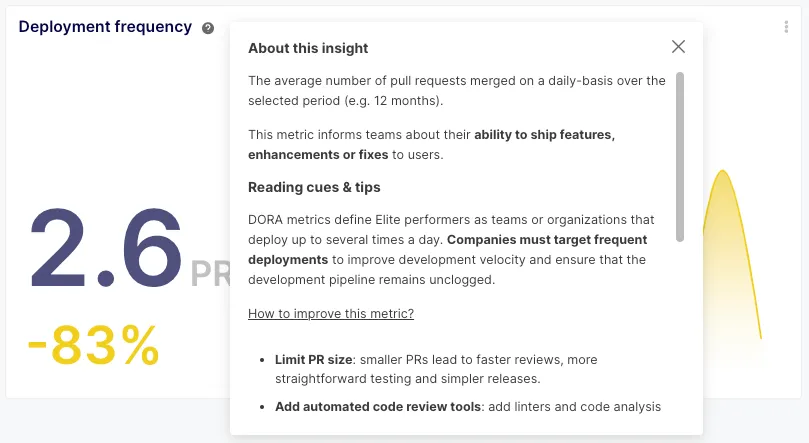Grab the popover's vertical scrollbar thumb
This screenshot has height=443, width=809.
pyautogui.click(x=680, y=155)
